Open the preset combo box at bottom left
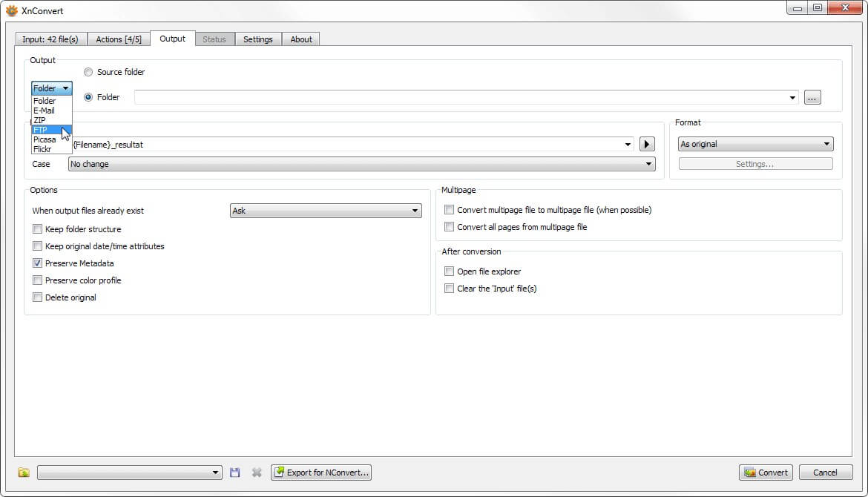The image size is (868, 497). [128, 472]
